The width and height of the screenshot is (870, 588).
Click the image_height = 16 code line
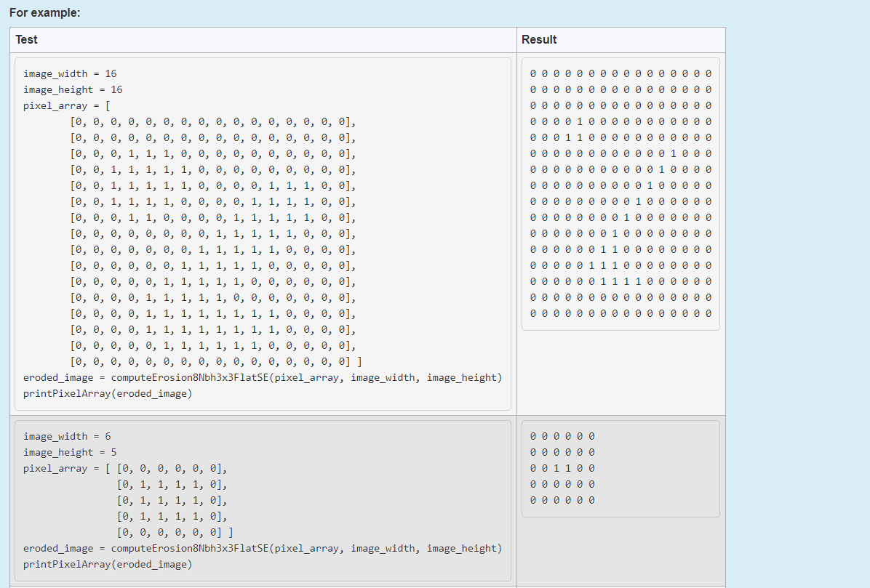(x=72, y=89)
